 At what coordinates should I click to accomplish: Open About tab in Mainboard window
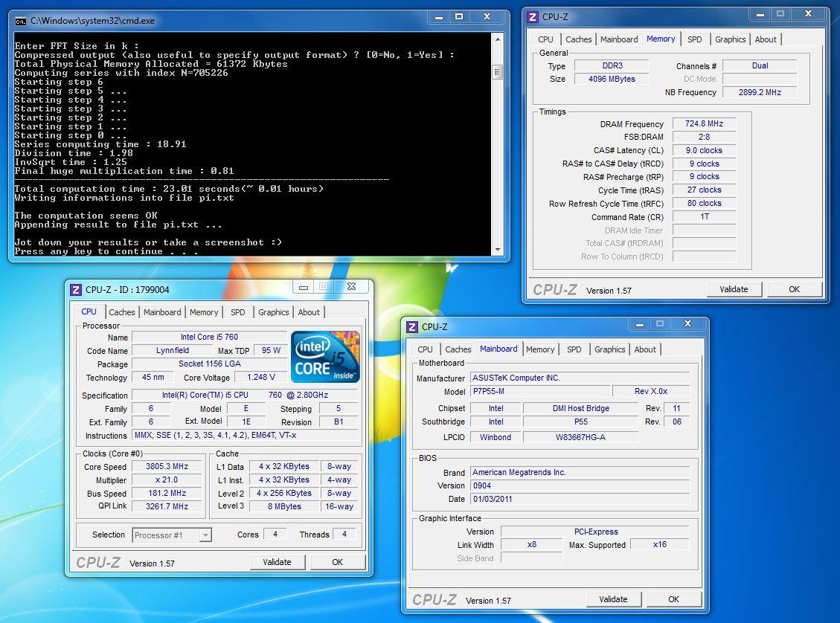[645, 349]
